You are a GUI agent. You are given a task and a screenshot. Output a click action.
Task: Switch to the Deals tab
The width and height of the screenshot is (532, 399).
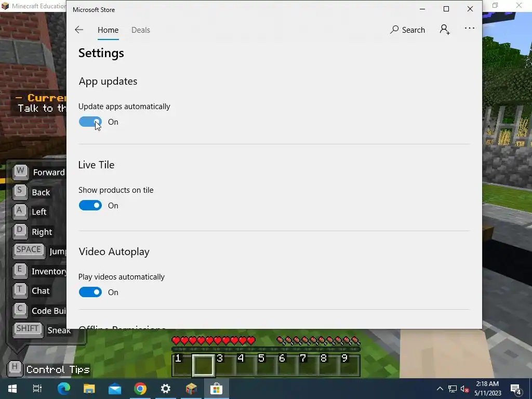click(140, 30)
